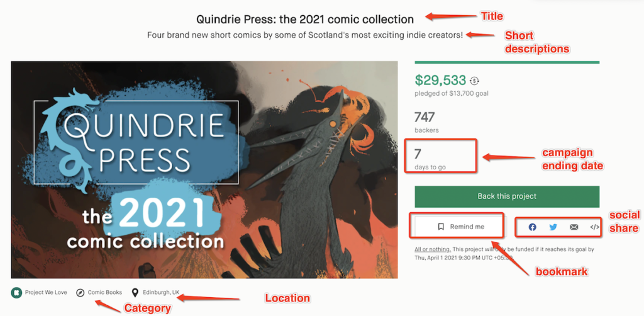Viewport: 644px width, 316px height.
Task: Click the bookmark icon in Remind me
Action: [x=441, y=227]
